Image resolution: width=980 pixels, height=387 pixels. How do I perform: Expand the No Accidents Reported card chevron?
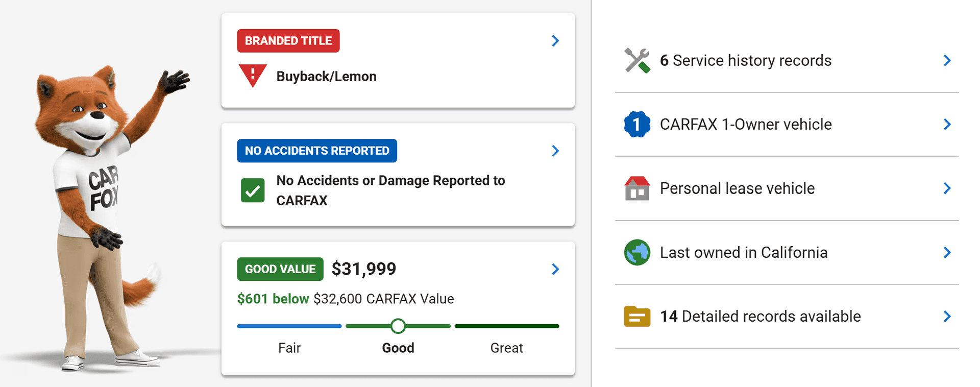[x=555, y=151]
